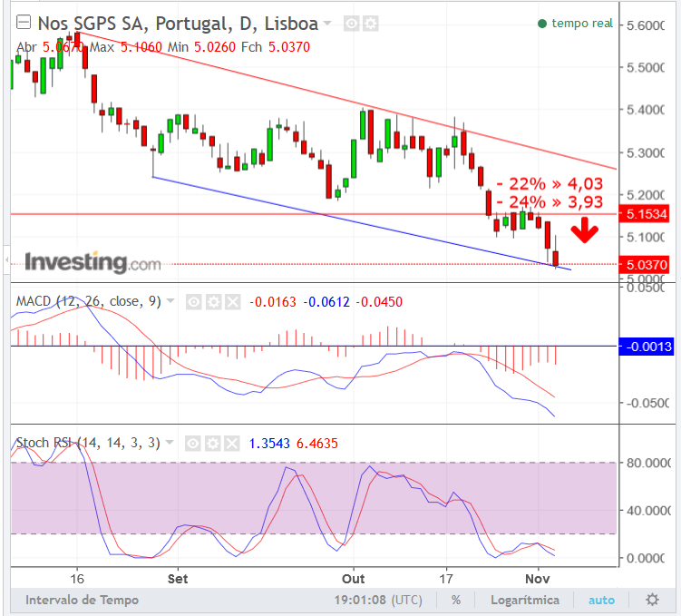
Task: Click the tempo real status indicator
Action: point(575,24)
